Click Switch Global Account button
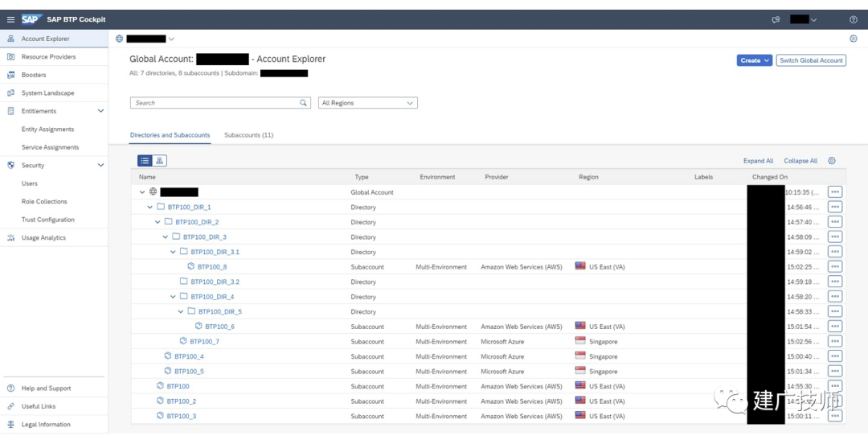The width and height of the screenshot is (868, 440). click(x=811, y=60)
